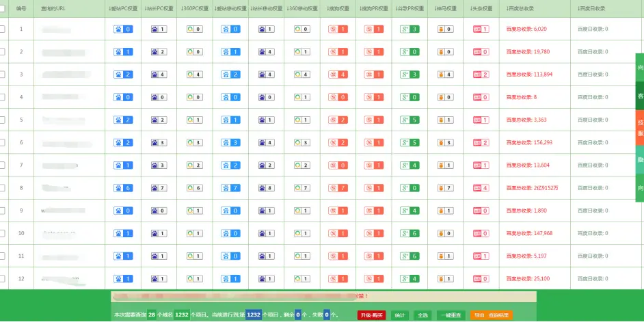Screen dimensions: 644x322
Task: Click the 统计 button
Action: click(x=400, y=315)
